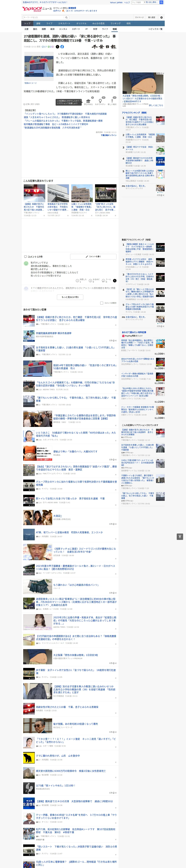Click the ヘルプ link in header
This screenshot has width=186, height=868.
coord(127,2)
